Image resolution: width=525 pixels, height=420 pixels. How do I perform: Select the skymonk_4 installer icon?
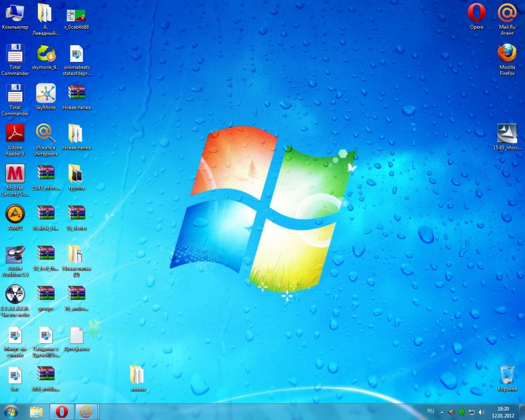pyautogui.click(x=46, y=57)
